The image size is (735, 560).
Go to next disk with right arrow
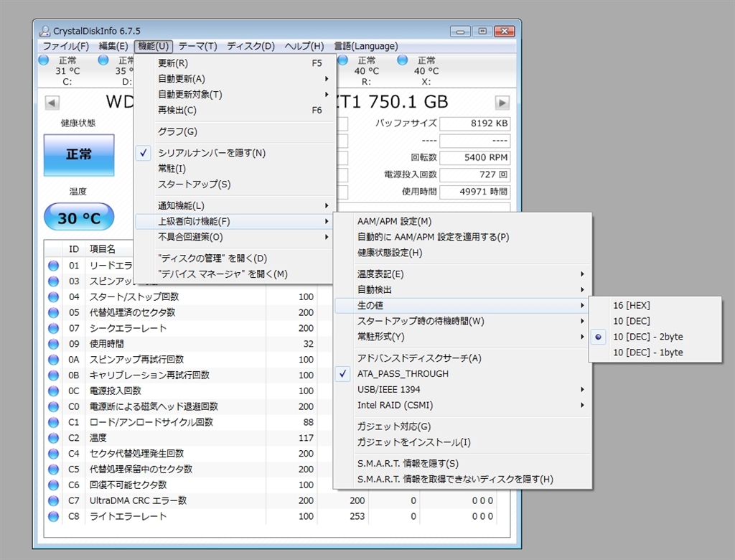click(502, 103)
